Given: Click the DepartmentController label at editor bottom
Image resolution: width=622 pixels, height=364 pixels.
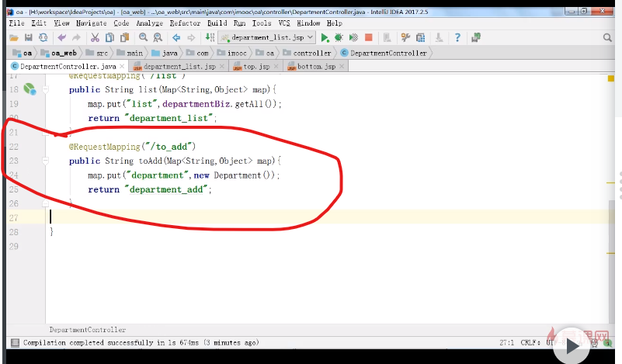Looking at the screenshot, I should click(88, 330).
